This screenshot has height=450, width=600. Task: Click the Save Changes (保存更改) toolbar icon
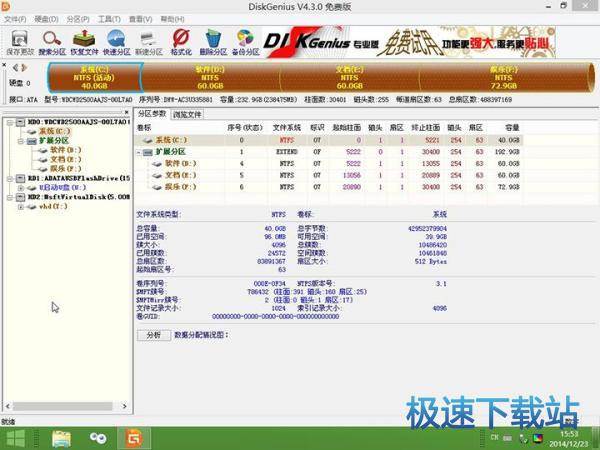20,42
